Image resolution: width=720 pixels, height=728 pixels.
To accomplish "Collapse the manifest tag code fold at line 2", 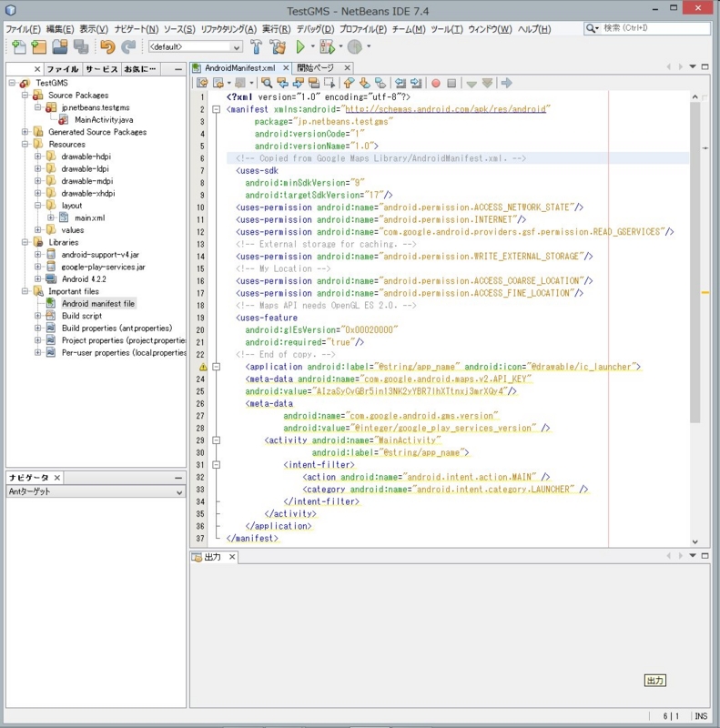I will pos(216,109).
